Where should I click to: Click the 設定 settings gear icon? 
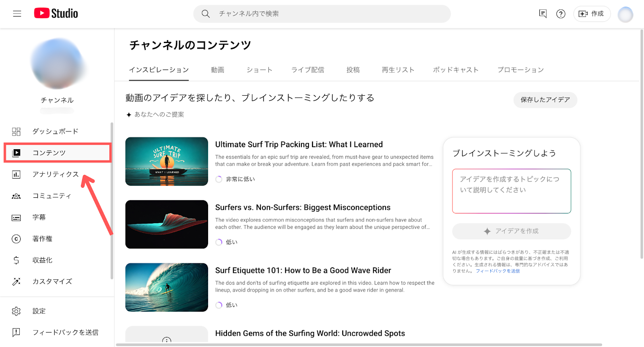16,311
